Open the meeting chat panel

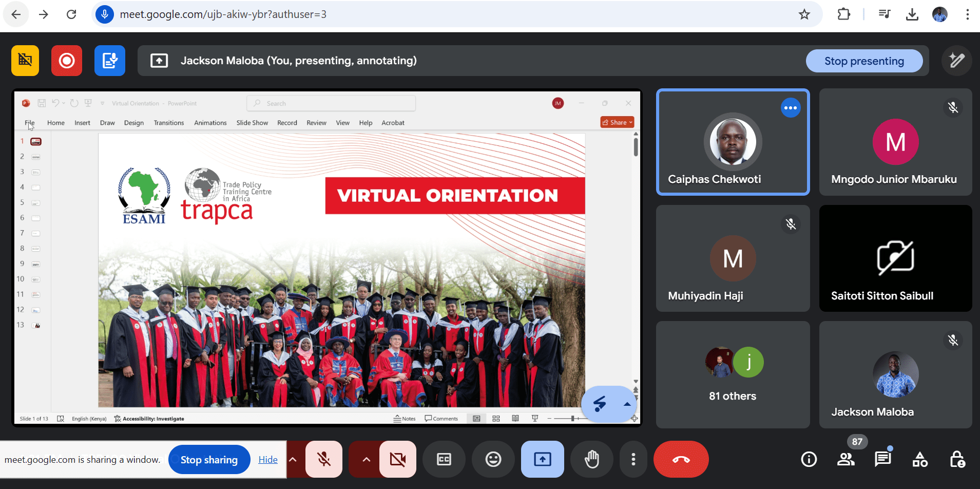click(882, 459)
